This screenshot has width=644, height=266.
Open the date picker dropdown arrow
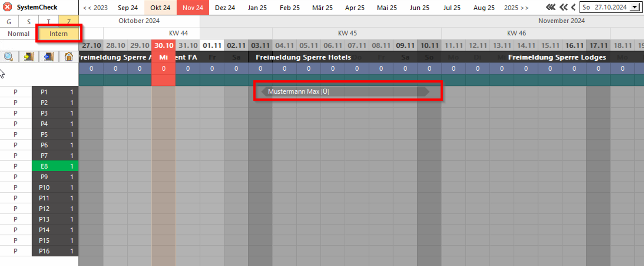(x=635, y=7)
